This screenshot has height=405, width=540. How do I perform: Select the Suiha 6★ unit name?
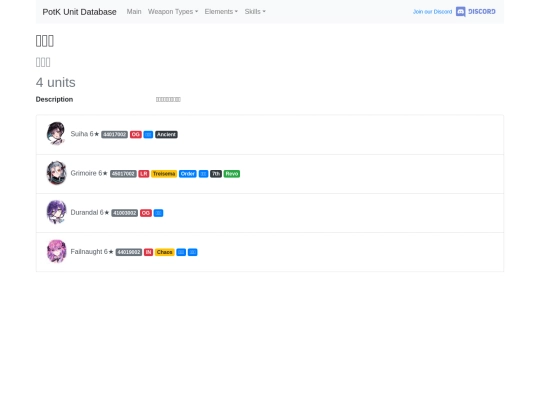[85, 134]
